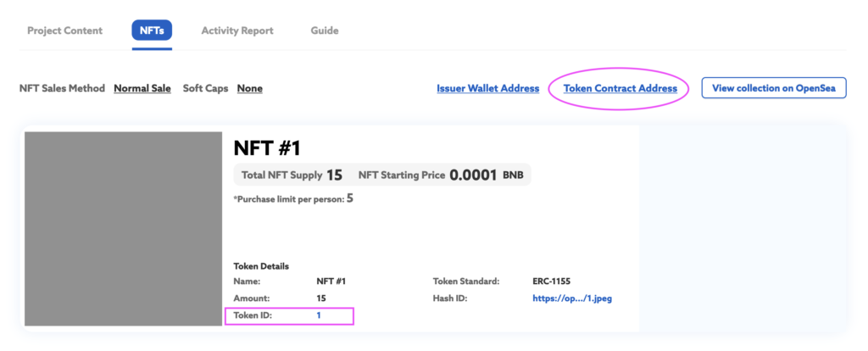Viewport: 868px width, 351px height.
Task: Open the Issuer Wallet Address link
Action: tap(487, 88)
